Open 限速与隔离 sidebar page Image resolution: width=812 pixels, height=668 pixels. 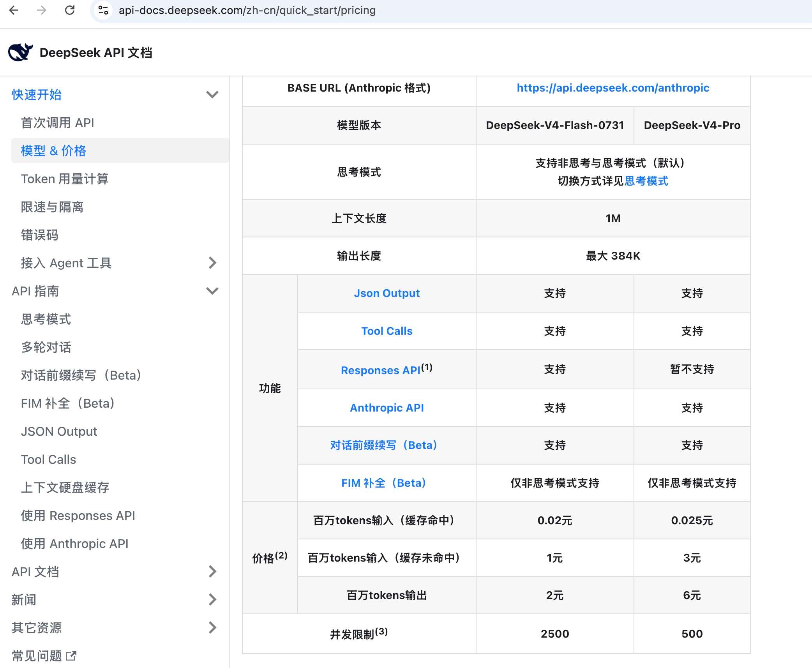(52, 207)
